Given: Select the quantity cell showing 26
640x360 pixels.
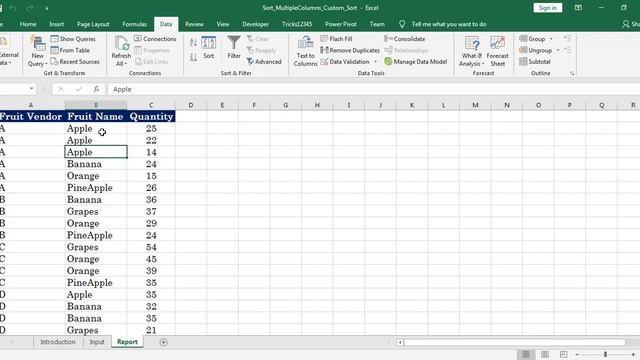Looking at the screenshot, I should (x=151, y=188).
